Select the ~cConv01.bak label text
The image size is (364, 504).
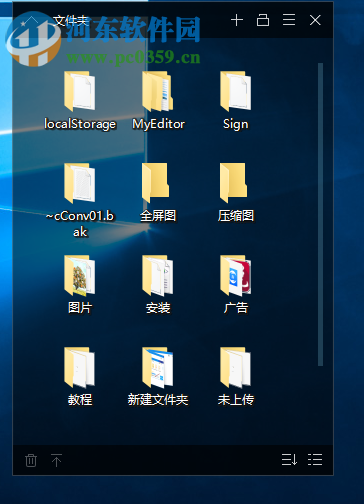point(80,224)
